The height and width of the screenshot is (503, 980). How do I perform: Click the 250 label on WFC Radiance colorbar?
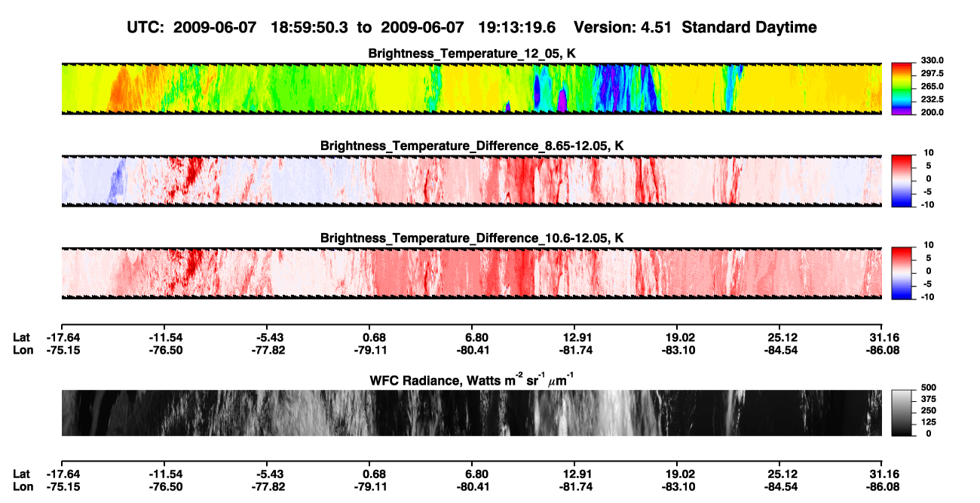coord(929,410)
